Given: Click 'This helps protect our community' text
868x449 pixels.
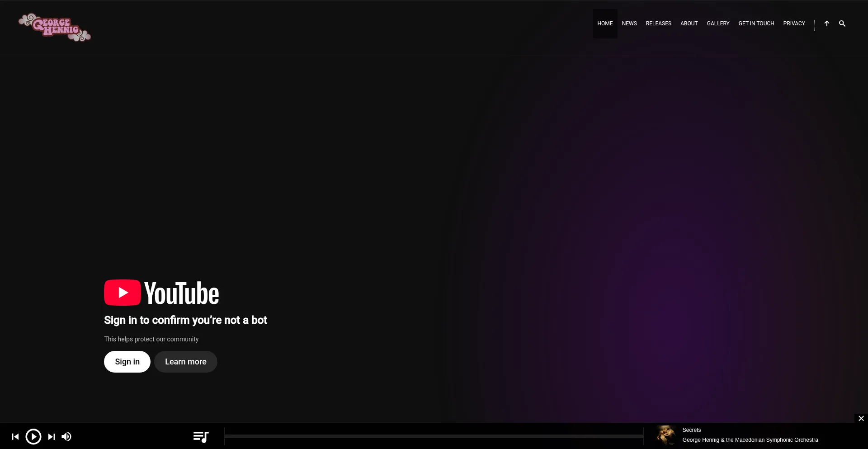Looking at the screenshot, I should pos(151,339).
